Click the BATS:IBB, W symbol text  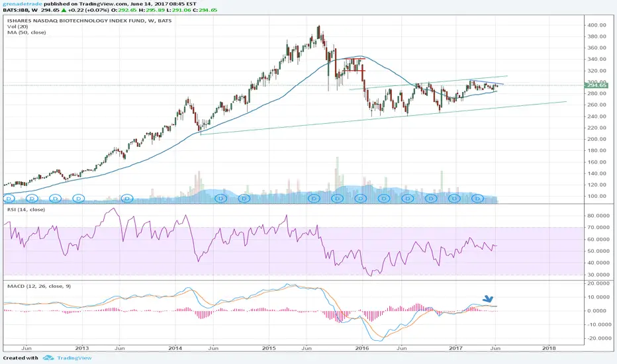click(20, 10)
